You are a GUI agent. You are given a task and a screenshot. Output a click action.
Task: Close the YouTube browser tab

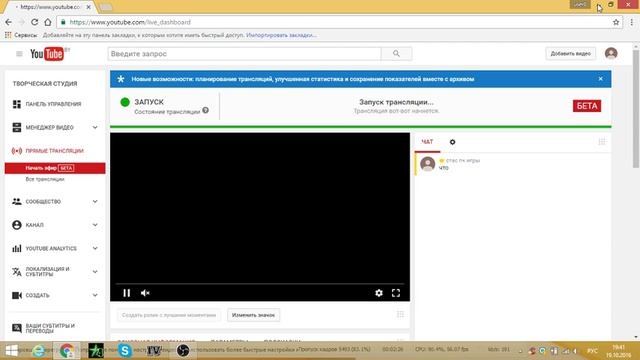[x=89, y=7]
